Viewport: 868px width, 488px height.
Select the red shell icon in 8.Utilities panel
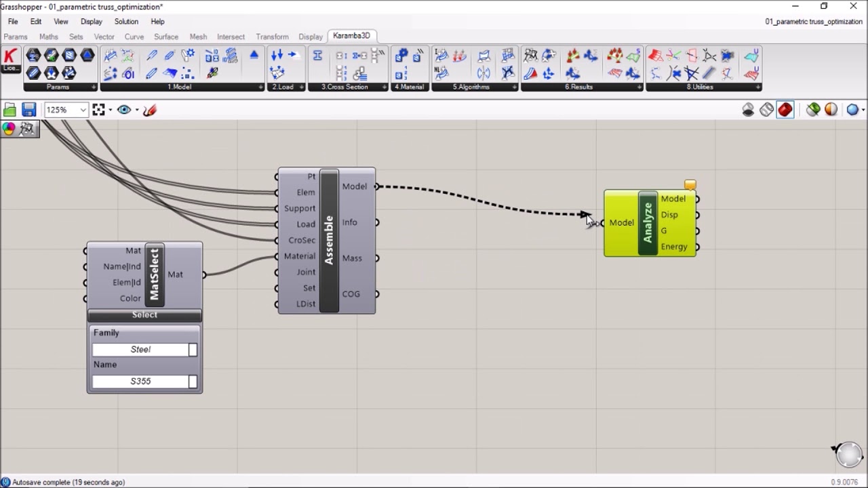(656, 56)
